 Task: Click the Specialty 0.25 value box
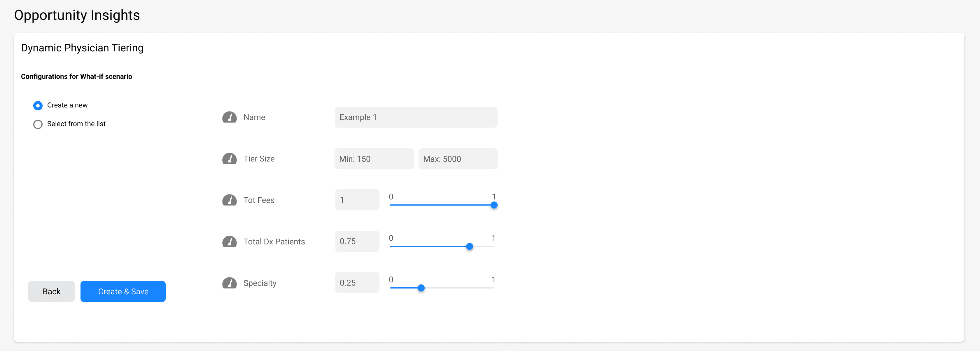(357, 283)
